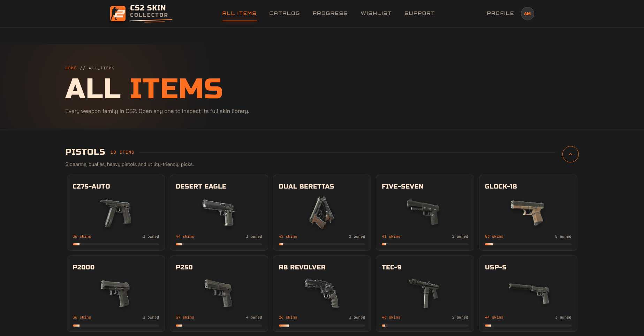Click the CZ75-Auto progress bar
644x336 pixels.
pos(116,244)
